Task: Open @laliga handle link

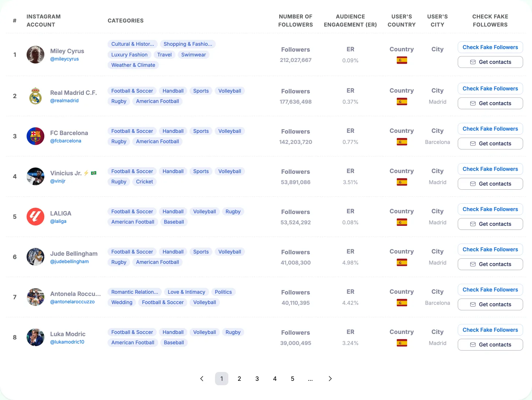Action: coord(58,221)
